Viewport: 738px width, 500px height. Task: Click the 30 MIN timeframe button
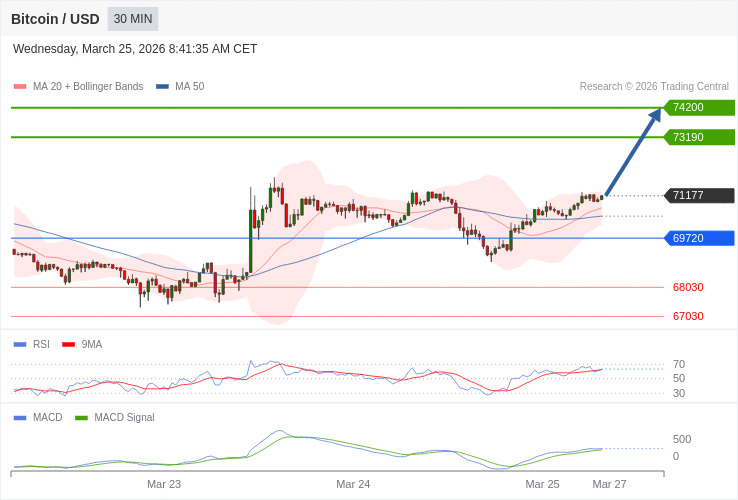coord(133,19)
